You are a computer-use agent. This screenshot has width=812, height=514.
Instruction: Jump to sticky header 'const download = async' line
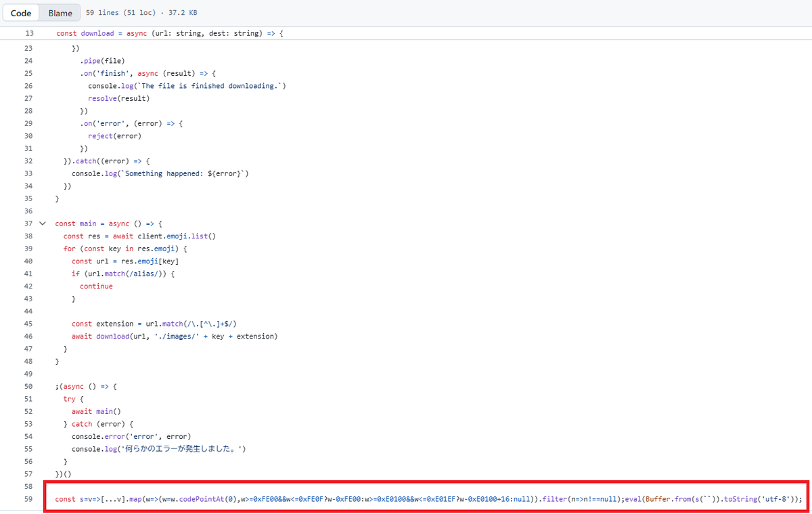pyautogui.click(x=169, y=33)
